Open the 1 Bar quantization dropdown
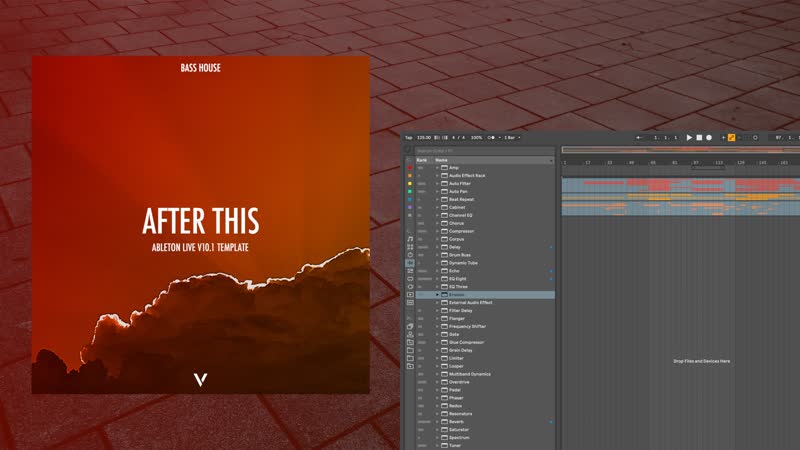This screenshot has height=450, width=800. (512, 137)
